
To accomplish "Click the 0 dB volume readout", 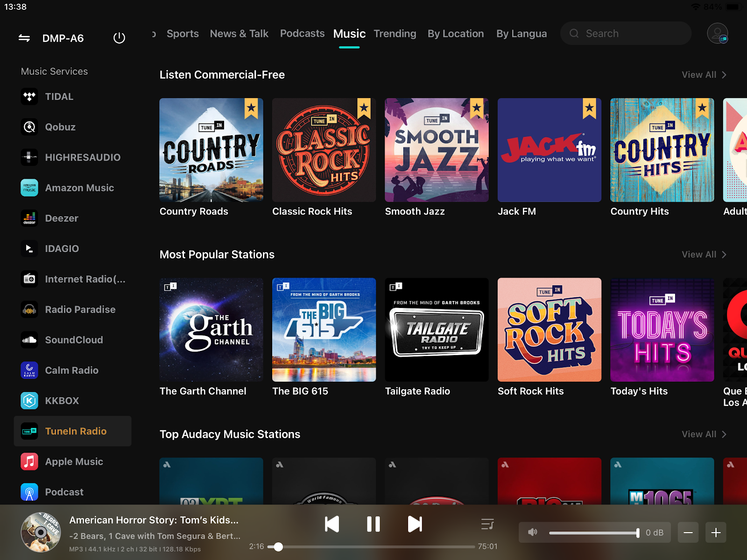I will click(655, 532).
